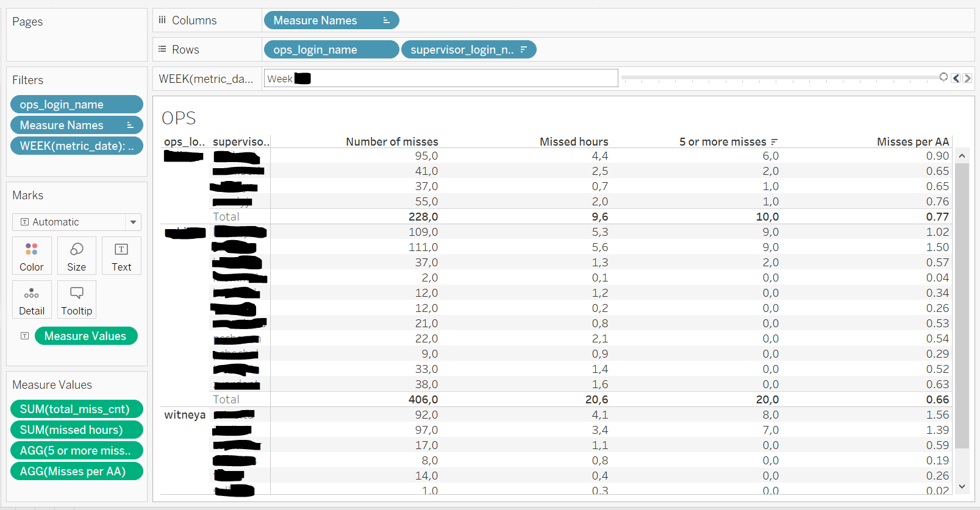Click table scrollbar down arrow
This screenshot has height=510, width=980.
962,486
